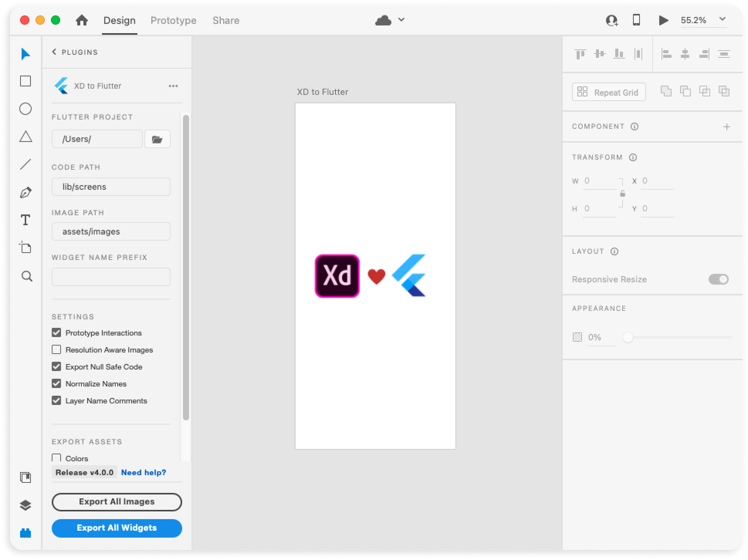Add component with plus button
Image resolution: width=748 pixels, height=560 pixels.
point(726,127)
